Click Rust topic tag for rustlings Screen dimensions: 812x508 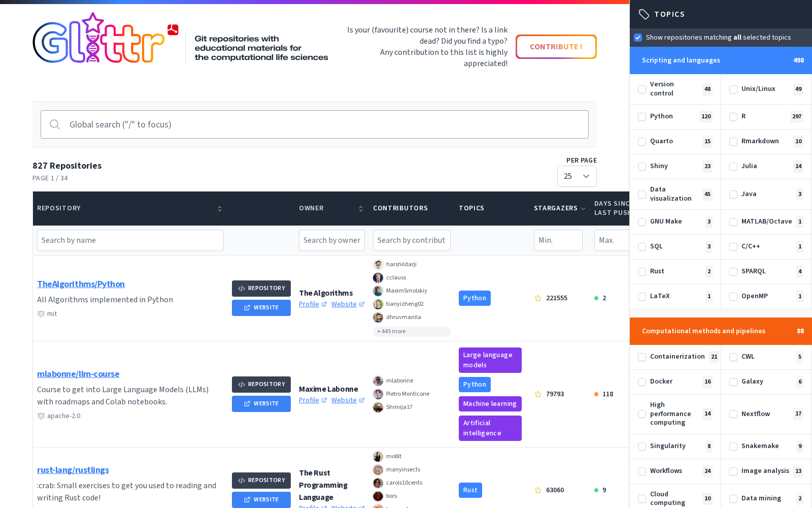[470, 490]
